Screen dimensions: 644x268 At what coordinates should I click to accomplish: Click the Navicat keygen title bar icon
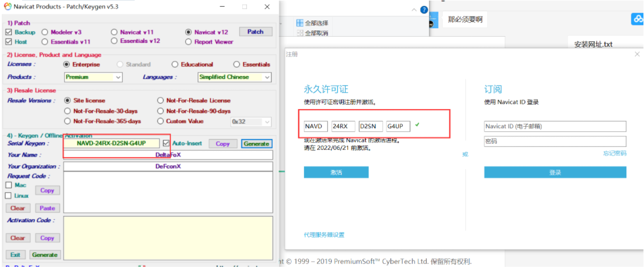(7, 7)
